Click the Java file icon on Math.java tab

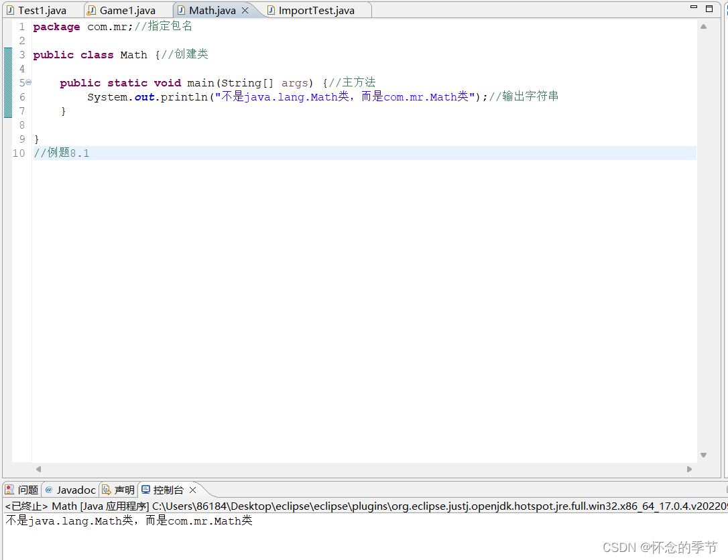click(x=182, y=10)
